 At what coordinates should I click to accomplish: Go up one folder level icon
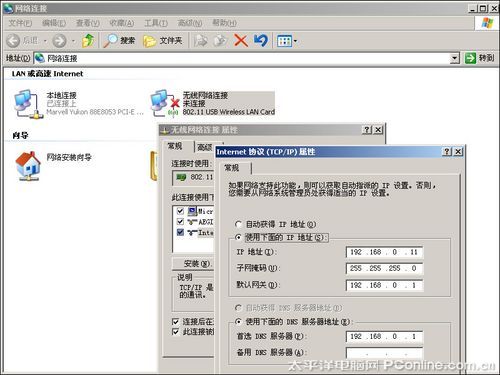[x=88, y=41]
